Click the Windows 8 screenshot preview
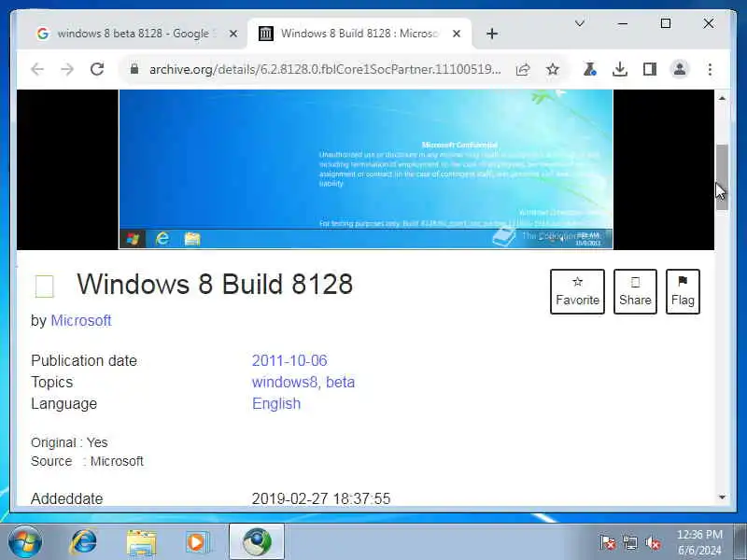The image size is (747, 560). pyautogui.click(x=365, y=169)
